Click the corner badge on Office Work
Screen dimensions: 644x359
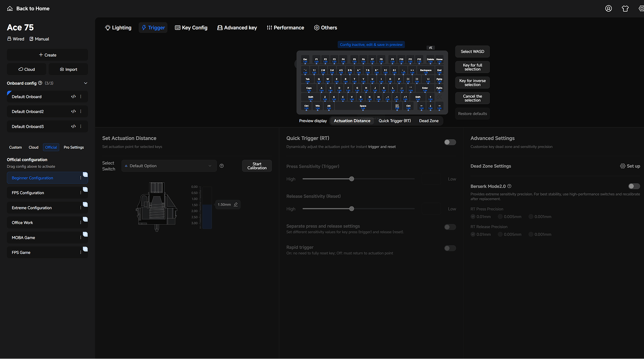85,219
